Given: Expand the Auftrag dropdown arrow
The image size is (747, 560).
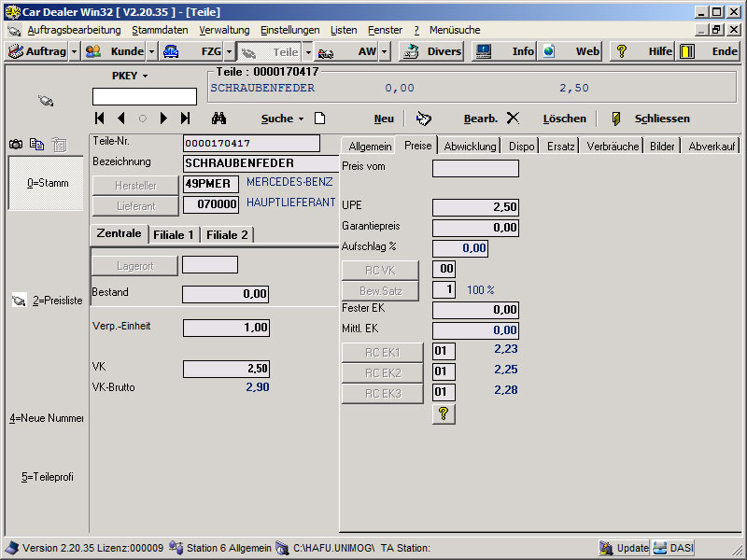Looking at the screenshot, I should coord(74,51).
